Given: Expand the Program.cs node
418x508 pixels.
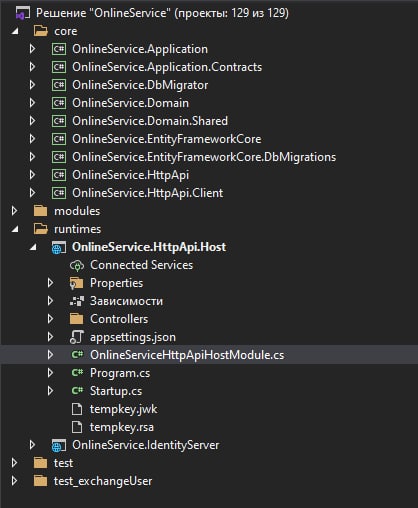Looking at the screenshot, I should (x=50, y=373).
